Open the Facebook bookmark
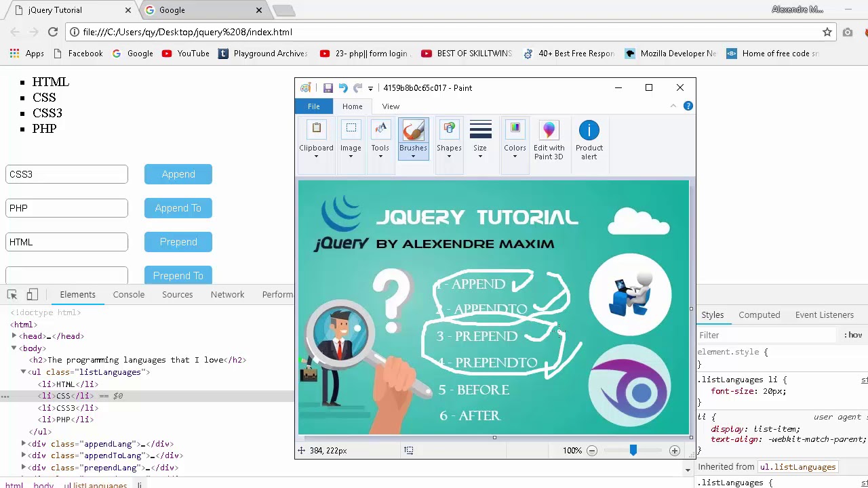Viewport: 868px width, 488px height. [x=78, y=54]
